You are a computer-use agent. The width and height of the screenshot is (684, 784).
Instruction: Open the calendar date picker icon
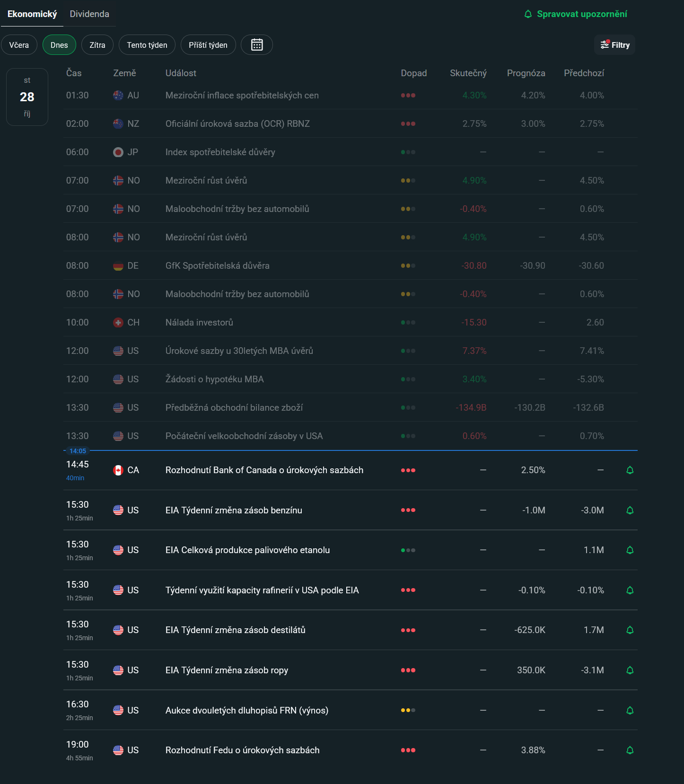[257, 45]
